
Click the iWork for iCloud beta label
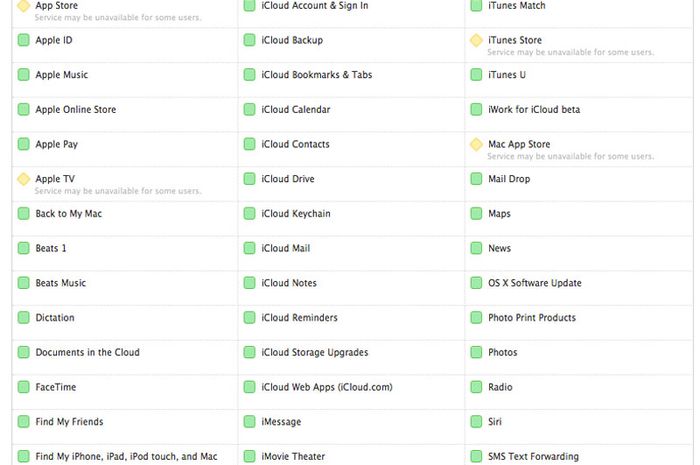[534, 109]
